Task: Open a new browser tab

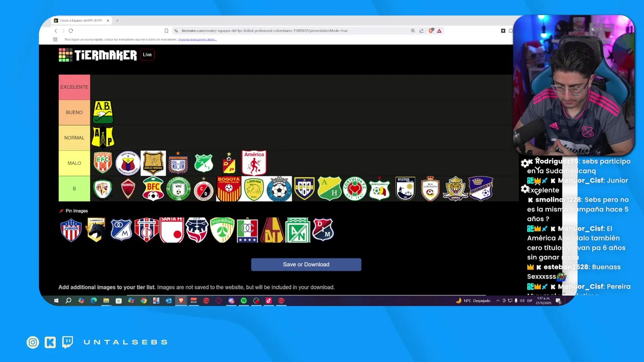Action: pyautogui.click(x=117, y=21)
